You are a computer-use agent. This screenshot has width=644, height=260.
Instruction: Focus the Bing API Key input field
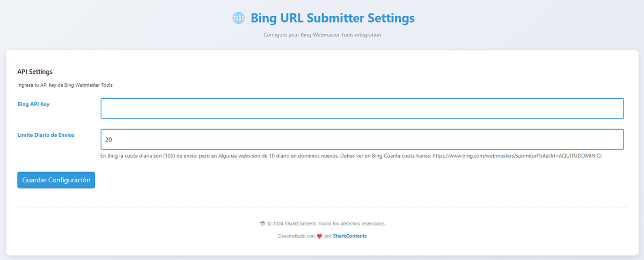[x=362, y=108]
